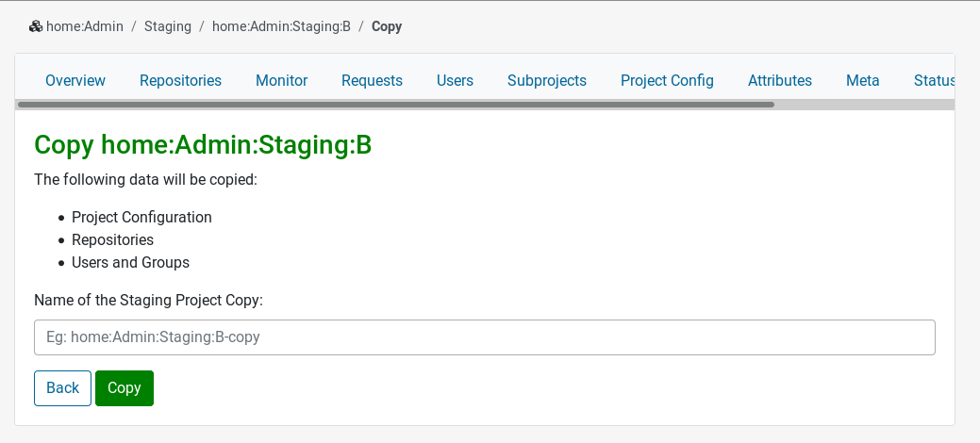
Task: Click the horizontal tab bar scrollbar
Action: [x=396, y=105]
